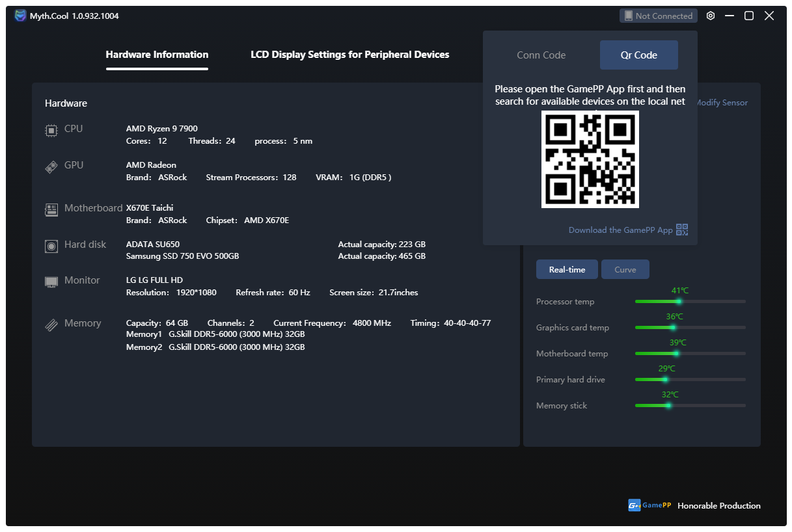Click the Memory stick temperature bar
The height and width of the screenshot is (532, 792).
(x=690, y=405)
